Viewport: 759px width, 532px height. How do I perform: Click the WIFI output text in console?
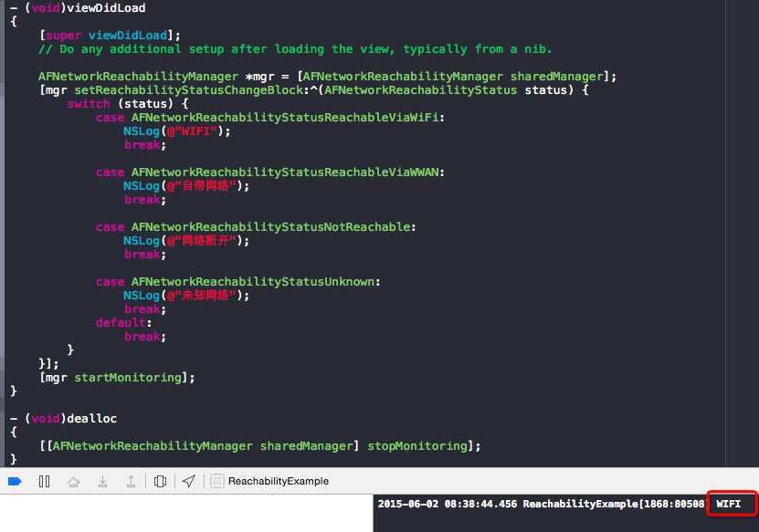pos(729,504)
